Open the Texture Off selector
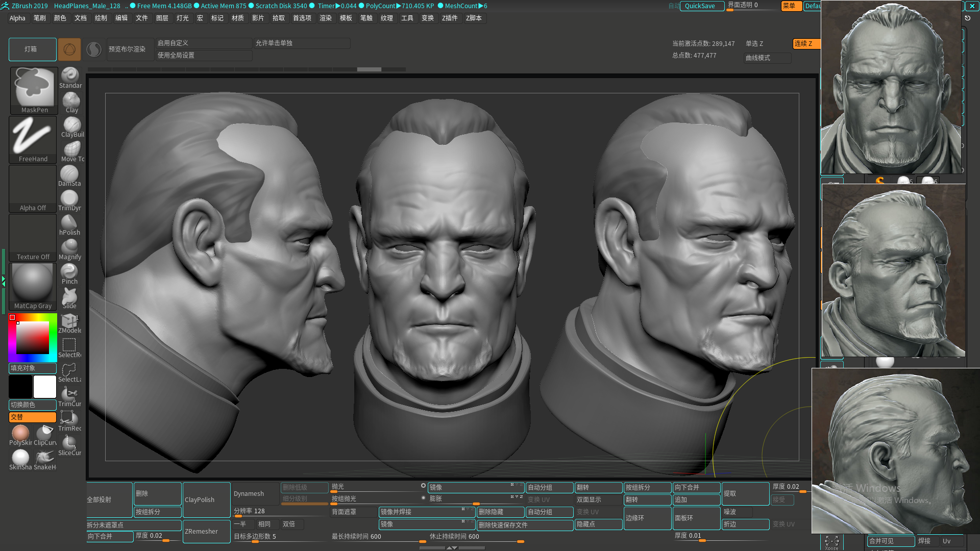The width and height of the screenshot is (980, 551). (33, 238)
